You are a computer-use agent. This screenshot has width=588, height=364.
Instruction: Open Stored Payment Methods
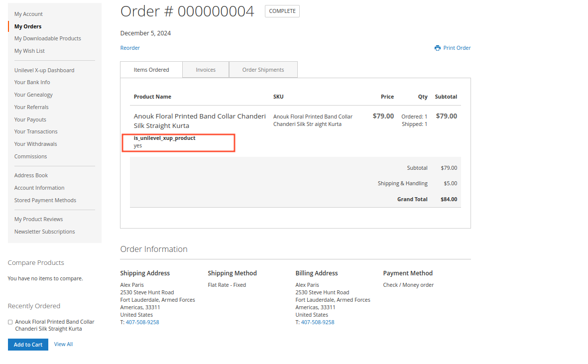tap(45, 200)
